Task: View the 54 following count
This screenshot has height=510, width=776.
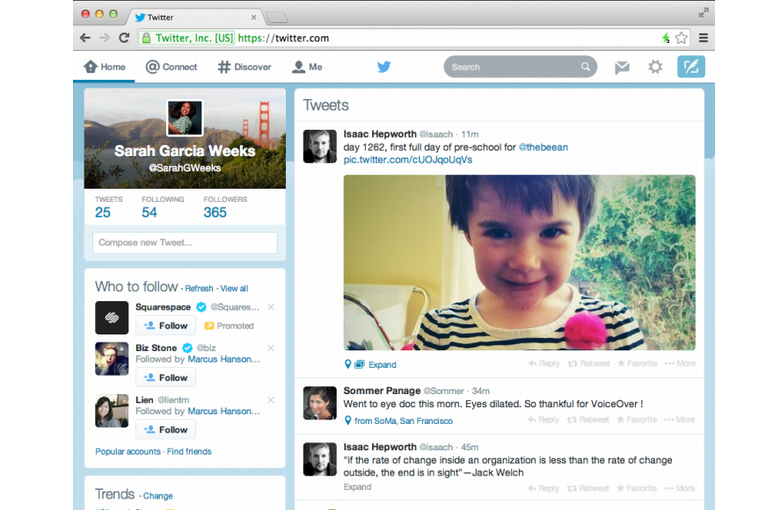Action: click(149, 212)
